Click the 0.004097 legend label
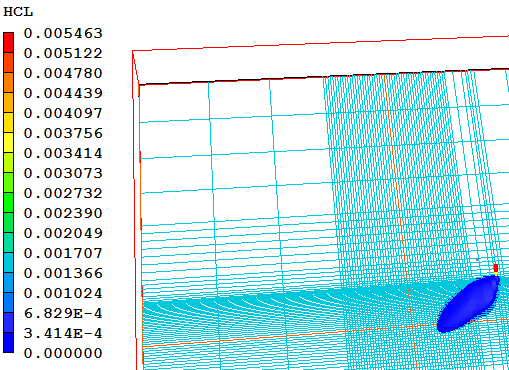This screenshot has width=509, height=370. point(63,113)
